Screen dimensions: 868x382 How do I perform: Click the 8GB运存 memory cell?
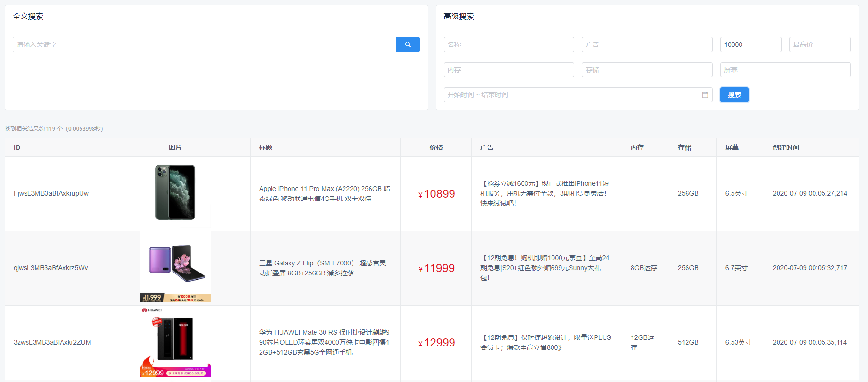[644, 268]
